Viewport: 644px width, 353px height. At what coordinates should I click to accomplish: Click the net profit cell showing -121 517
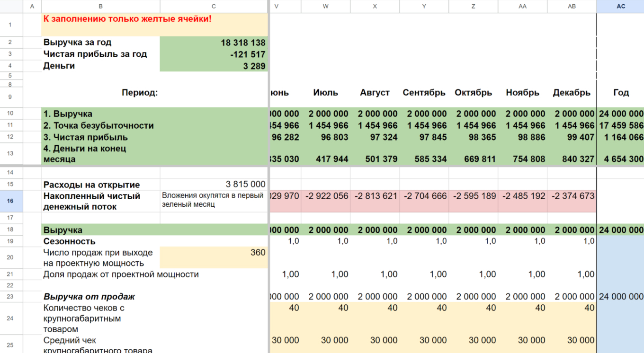[x=214, y=54]
